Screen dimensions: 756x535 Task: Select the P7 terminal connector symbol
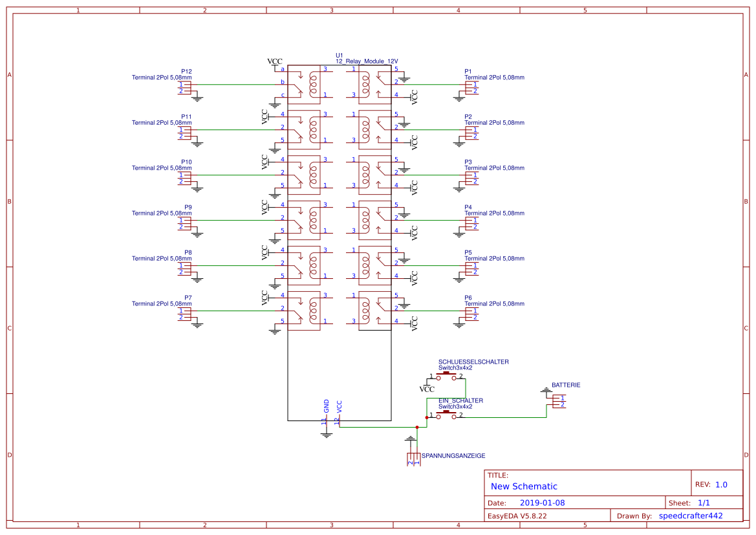pyautogui.click(x=185, y=314)
